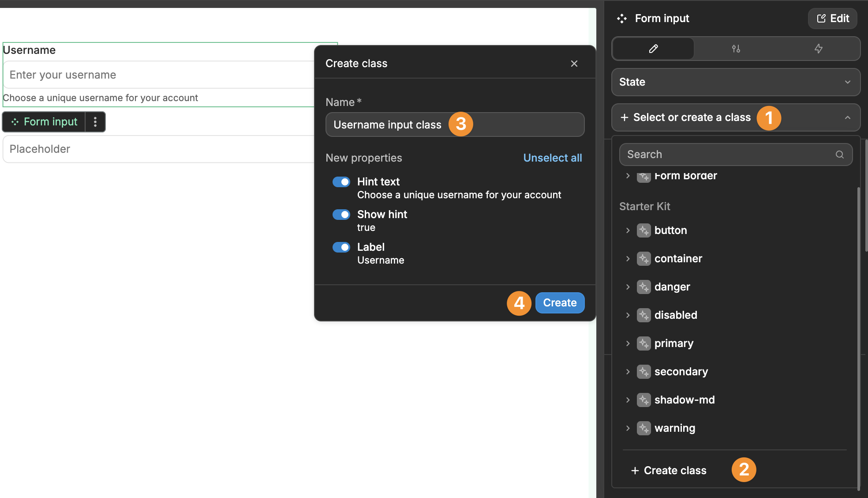868x498 pixels.
Task: Click the sparkle icon beside the button class
Action: click(644, 230)
